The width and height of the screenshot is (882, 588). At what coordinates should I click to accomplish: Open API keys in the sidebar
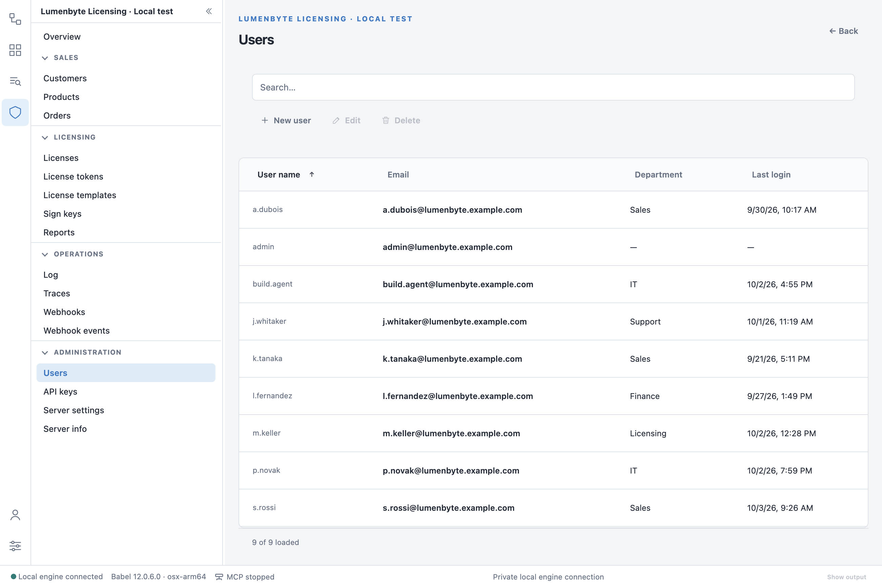tap(60, 392)
